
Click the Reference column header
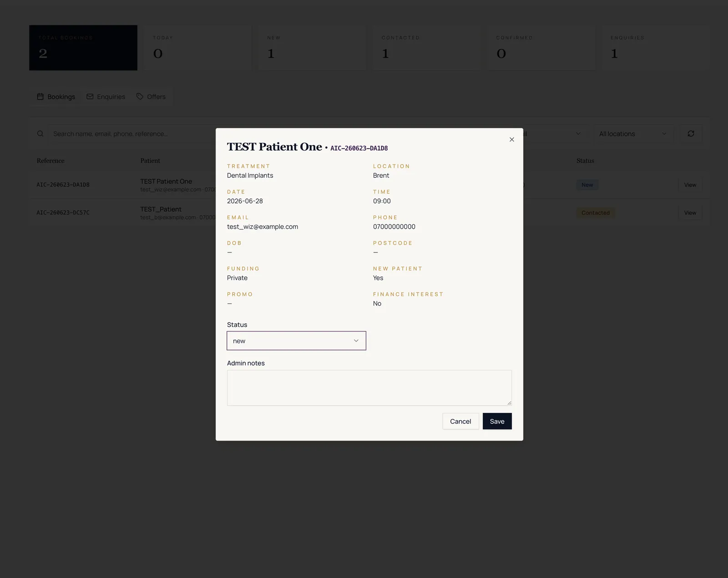point(51,161)
